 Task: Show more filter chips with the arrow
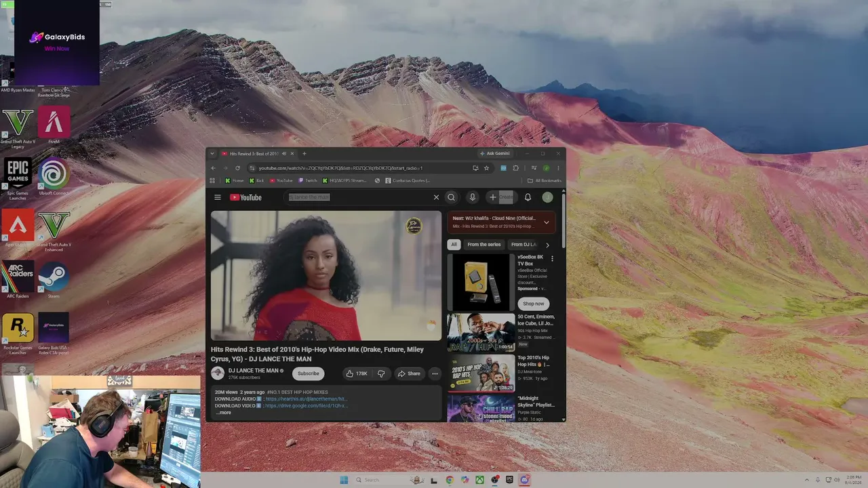coord(547,245)
